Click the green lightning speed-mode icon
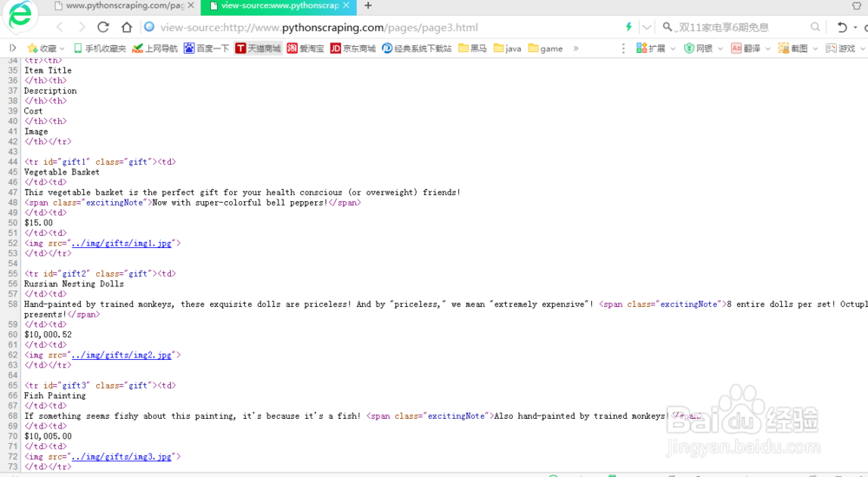Image resolution: width=868 pixels, height=477 pixels. coord(628,27)
